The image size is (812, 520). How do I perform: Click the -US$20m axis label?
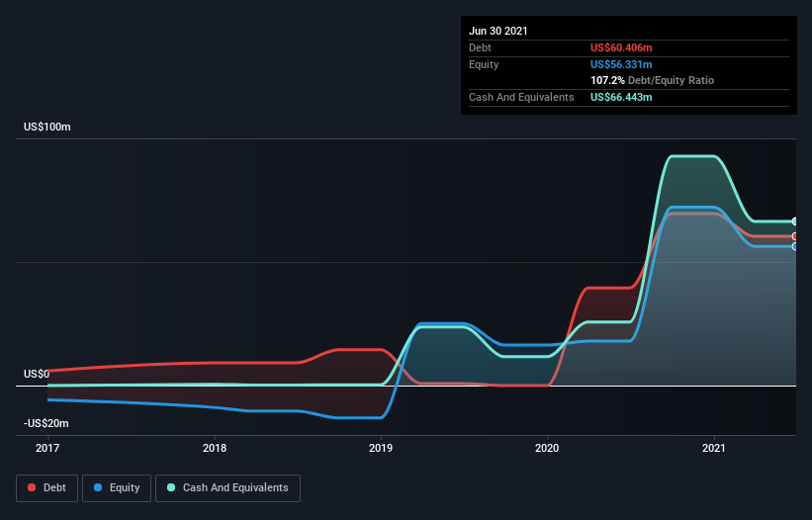[x=46, y=423]
